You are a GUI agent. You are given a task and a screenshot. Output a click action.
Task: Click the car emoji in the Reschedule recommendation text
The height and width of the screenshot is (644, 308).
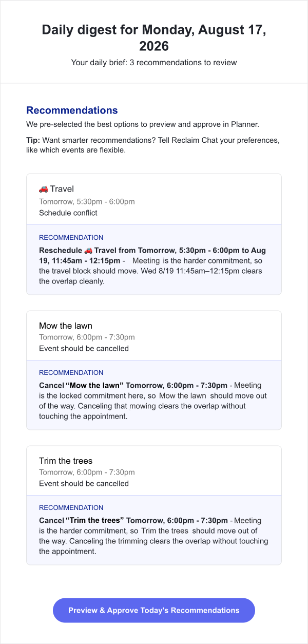88,251
